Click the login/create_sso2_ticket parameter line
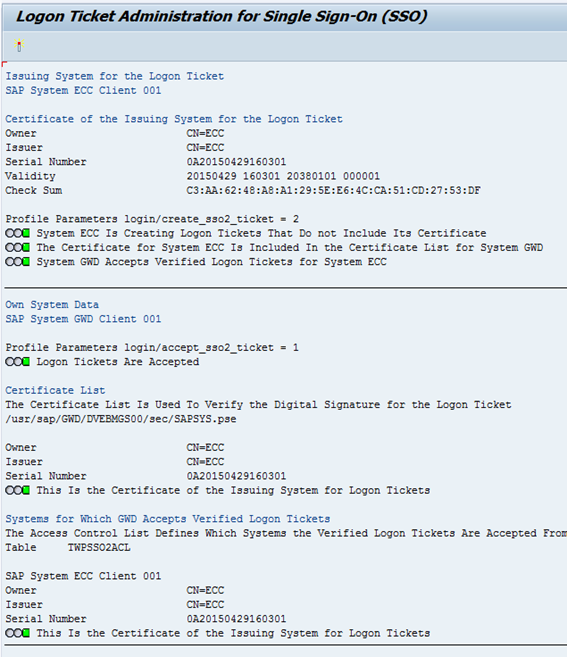This screenshot has width=567, height=657. pos(152,219)
